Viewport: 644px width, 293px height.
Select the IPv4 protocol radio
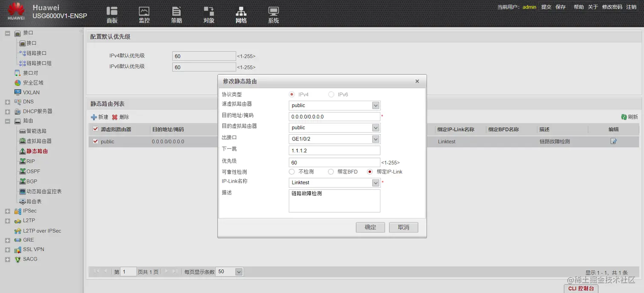tap(292, 95)
